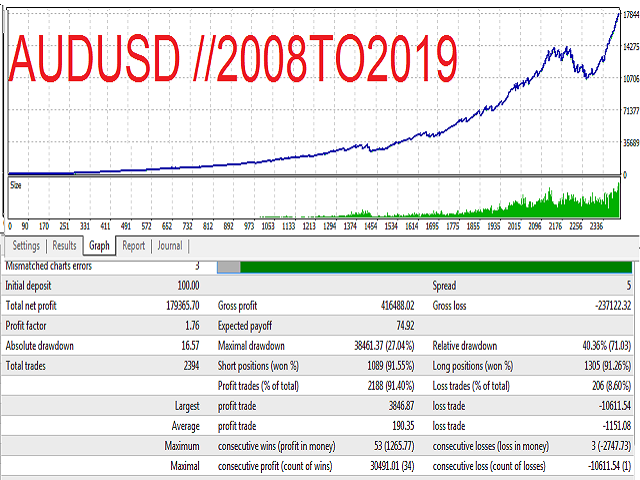Select the Profit factor row

pos(316,326)
